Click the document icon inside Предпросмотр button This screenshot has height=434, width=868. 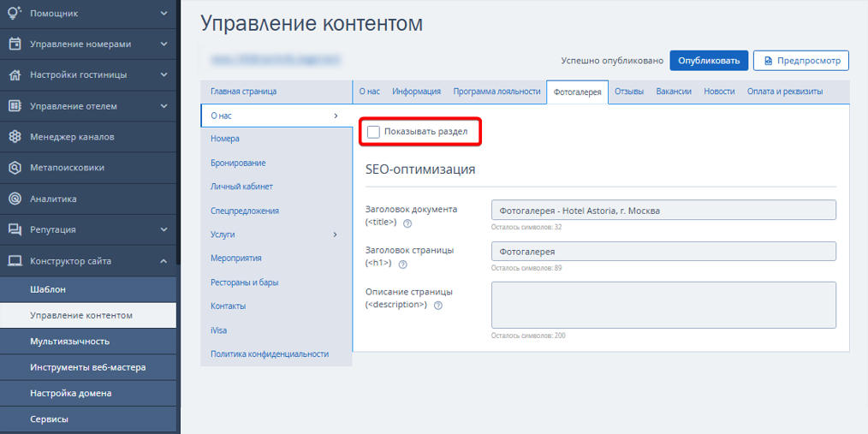tap(769, 61)
